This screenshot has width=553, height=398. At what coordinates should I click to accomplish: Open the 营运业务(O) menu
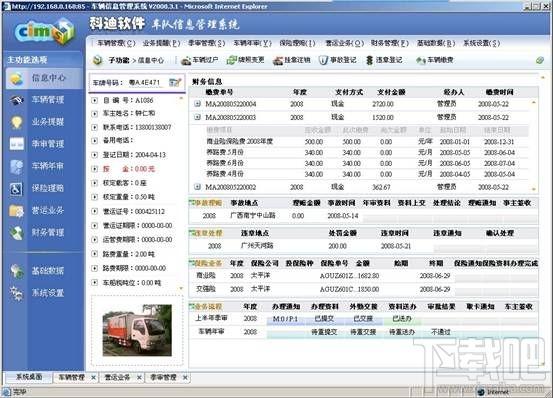(344, 43)
